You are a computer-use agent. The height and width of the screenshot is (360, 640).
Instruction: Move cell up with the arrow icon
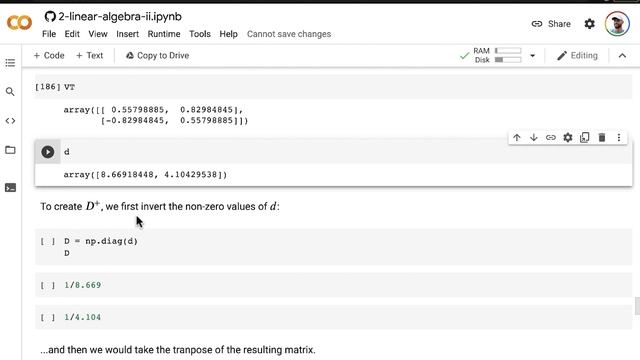click(517, 138)
